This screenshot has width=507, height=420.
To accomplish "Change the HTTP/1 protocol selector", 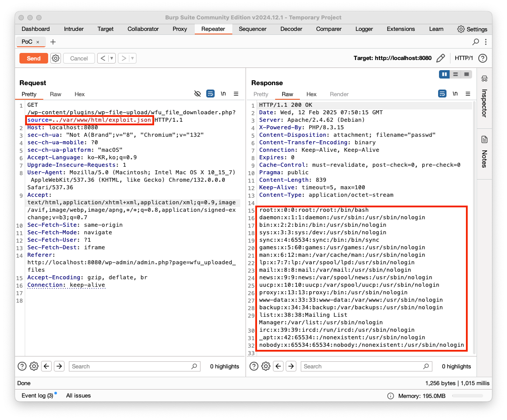I will (x=464, y=58).
